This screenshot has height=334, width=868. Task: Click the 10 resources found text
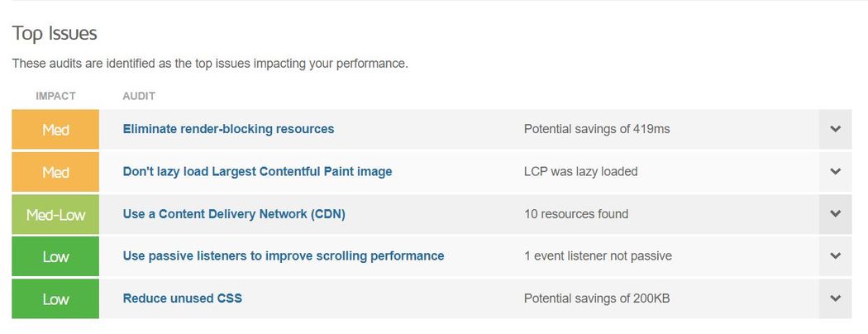tap(575, 214)
